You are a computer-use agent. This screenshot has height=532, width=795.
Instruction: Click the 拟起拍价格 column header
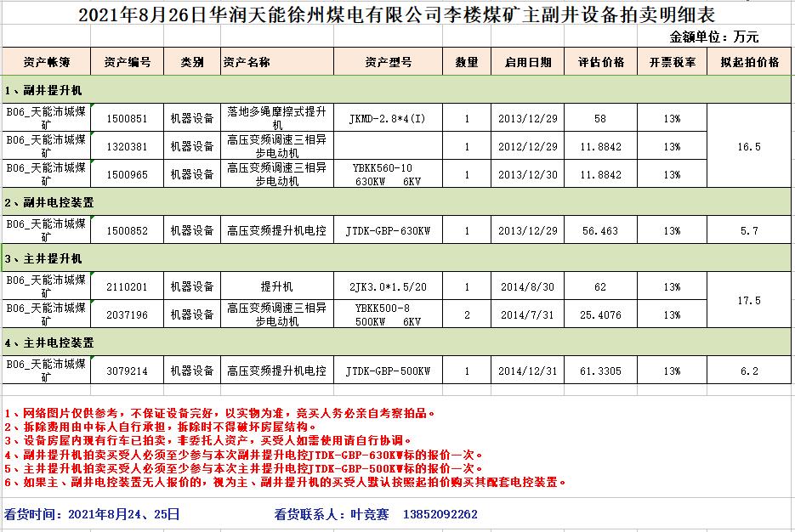(x=749, y=62)
